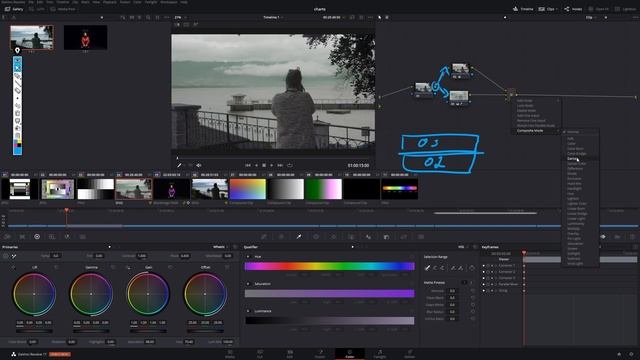Viewport: 640px width, 360px height.
Task: Choose Darken composite mode
Action: tap(573, 158)
